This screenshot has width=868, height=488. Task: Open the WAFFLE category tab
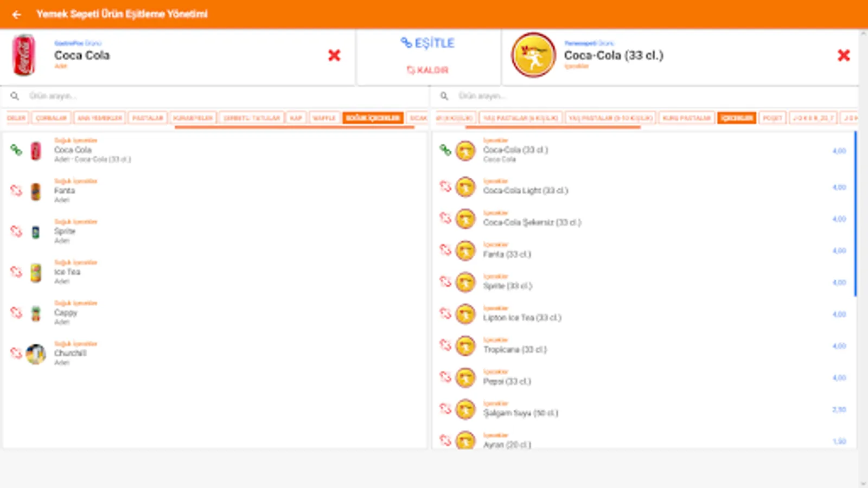(x=324, y=118)
